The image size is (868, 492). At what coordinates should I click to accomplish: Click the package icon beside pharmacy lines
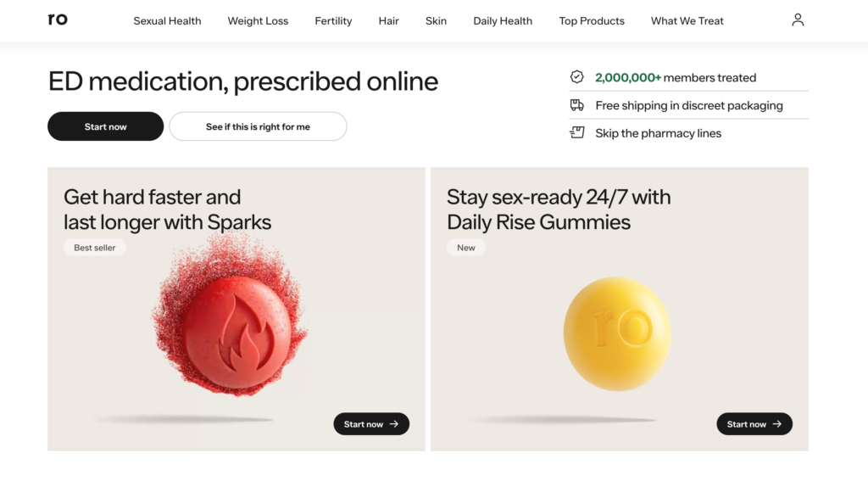click(576, 132)
